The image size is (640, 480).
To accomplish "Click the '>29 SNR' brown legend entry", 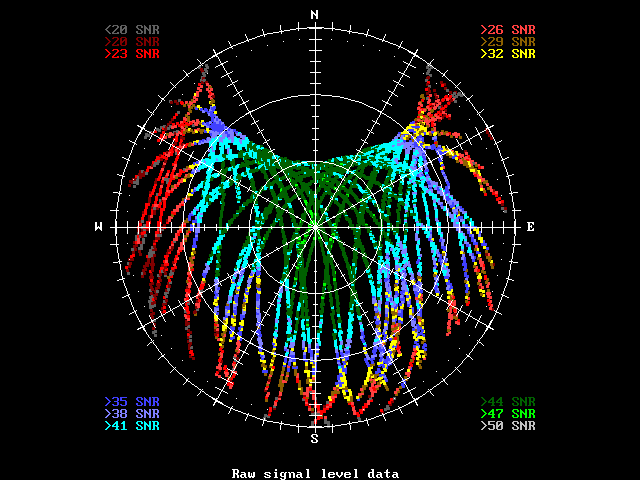I will pos(508,42).
